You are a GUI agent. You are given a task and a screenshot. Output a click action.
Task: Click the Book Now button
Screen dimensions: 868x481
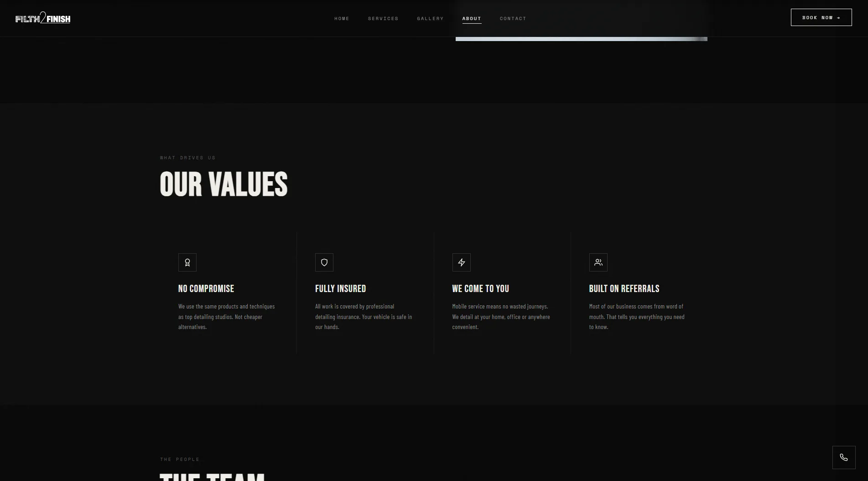(x=821, y=17)
